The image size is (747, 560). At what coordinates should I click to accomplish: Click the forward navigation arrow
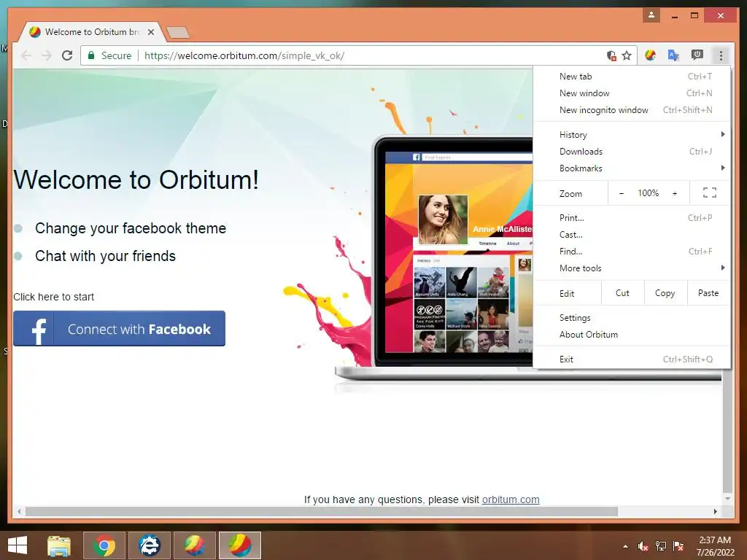pos(46,55)
